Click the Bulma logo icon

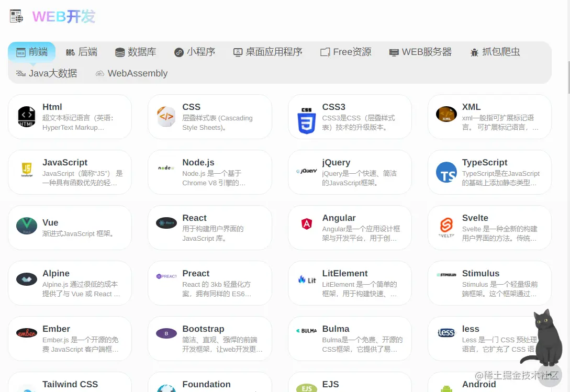[306, 331]
